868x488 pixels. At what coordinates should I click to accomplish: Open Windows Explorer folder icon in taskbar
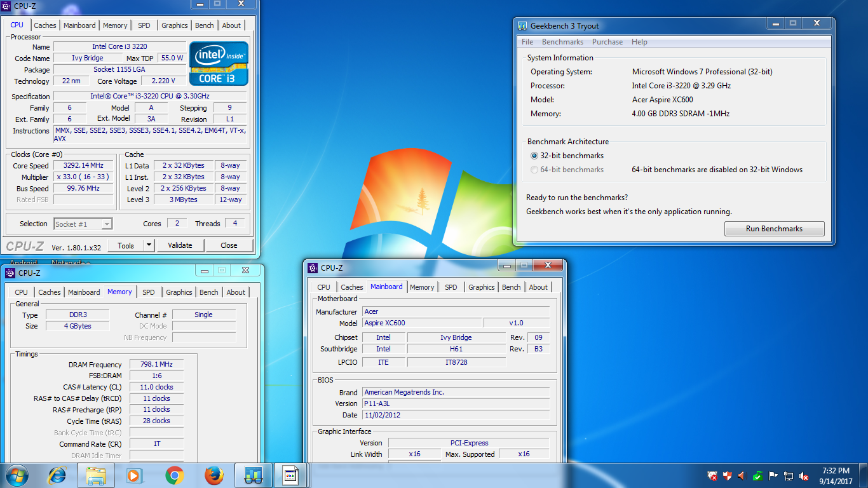[96, 475]
